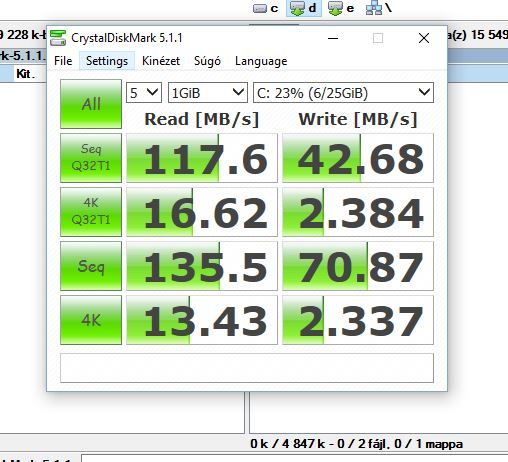Viewport: 508px width, 462px height.
Task: Click the 4K read result 13.43
Action: click(202, 320)
